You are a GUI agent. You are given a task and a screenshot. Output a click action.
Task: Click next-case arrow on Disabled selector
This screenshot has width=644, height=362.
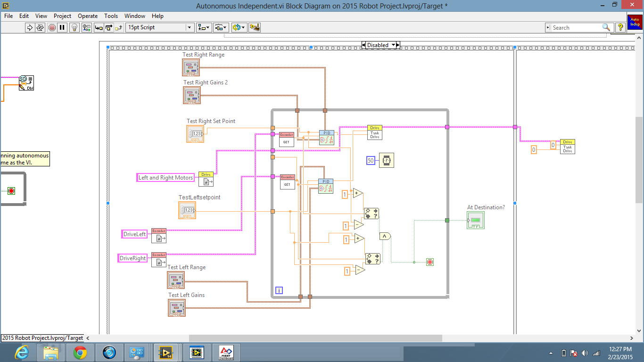click(x=397, y=45)
